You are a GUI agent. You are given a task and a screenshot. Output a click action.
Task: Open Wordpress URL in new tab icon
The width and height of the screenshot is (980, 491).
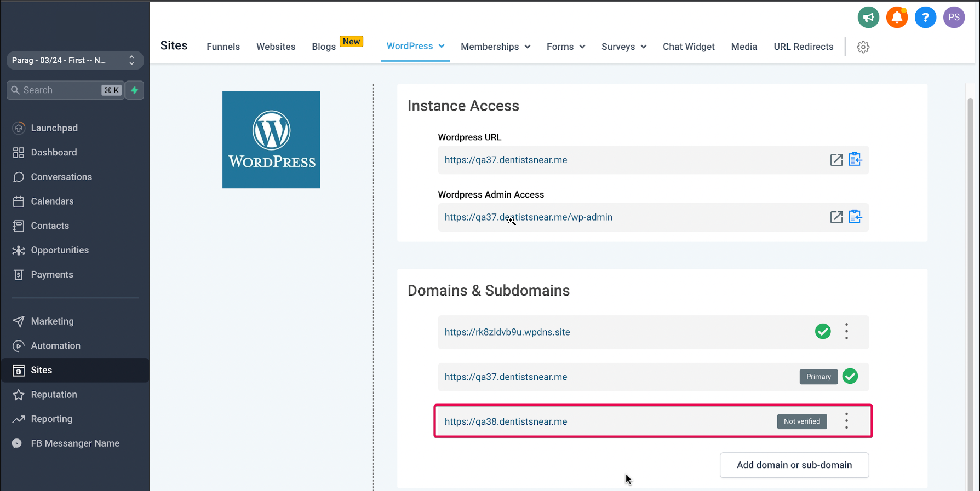(x=836, y=160)
